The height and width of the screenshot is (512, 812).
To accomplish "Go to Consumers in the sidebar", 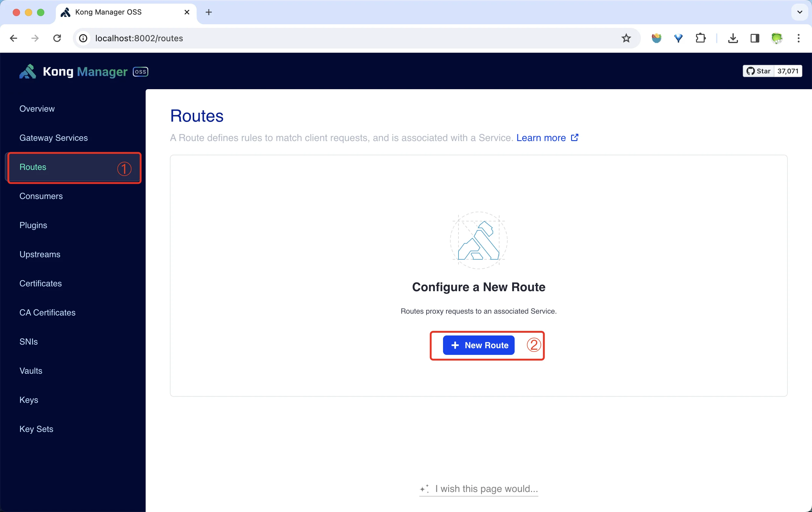I will (41, 196).
